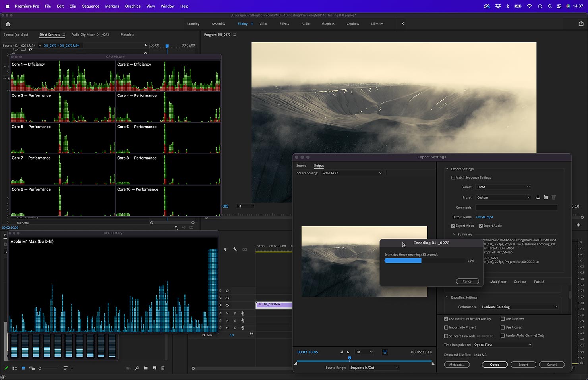Screen dimensions: 588x380
Task: Enable voice-over record microphone on first audio track
Action: [x=242, y=314]
